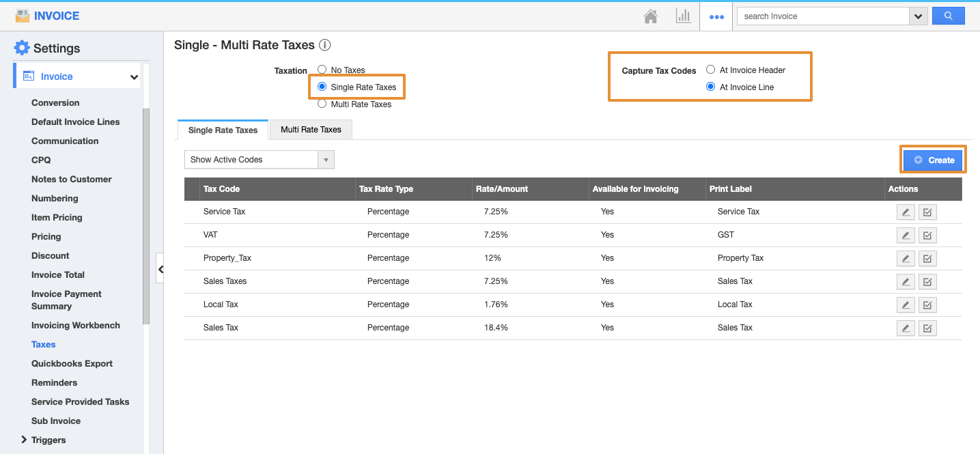The height and width of the screenshot is (454, 980).
Task: Select the No Taxes radio option
Action: pyautogui.click(x=322, y=70)
